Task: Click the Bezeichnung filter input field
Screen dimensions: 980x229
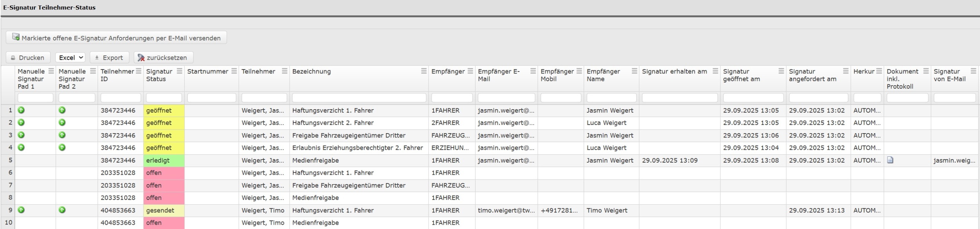Action: click(359, 98)
